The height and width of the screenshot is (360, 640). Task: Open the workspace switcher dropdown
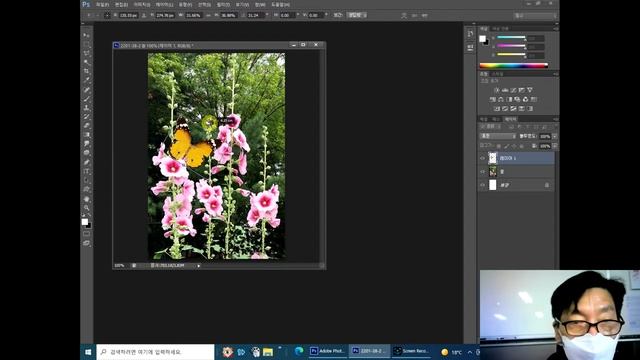(536, 16)
